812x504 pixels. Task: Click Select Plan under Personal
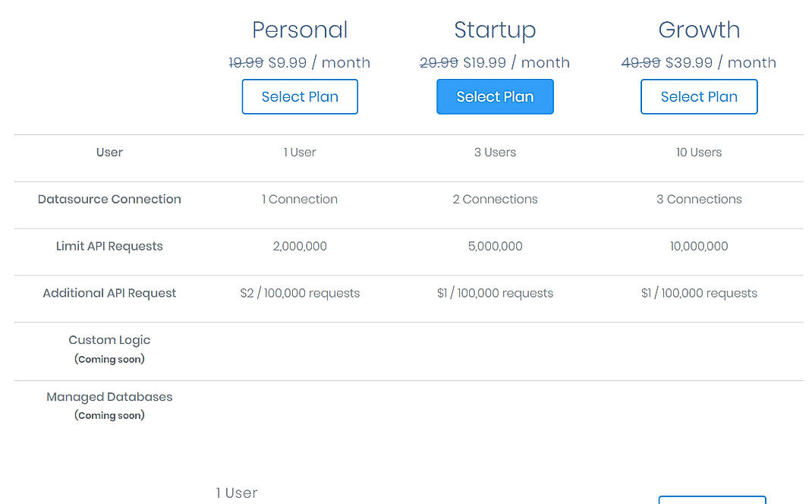[299, 96]
